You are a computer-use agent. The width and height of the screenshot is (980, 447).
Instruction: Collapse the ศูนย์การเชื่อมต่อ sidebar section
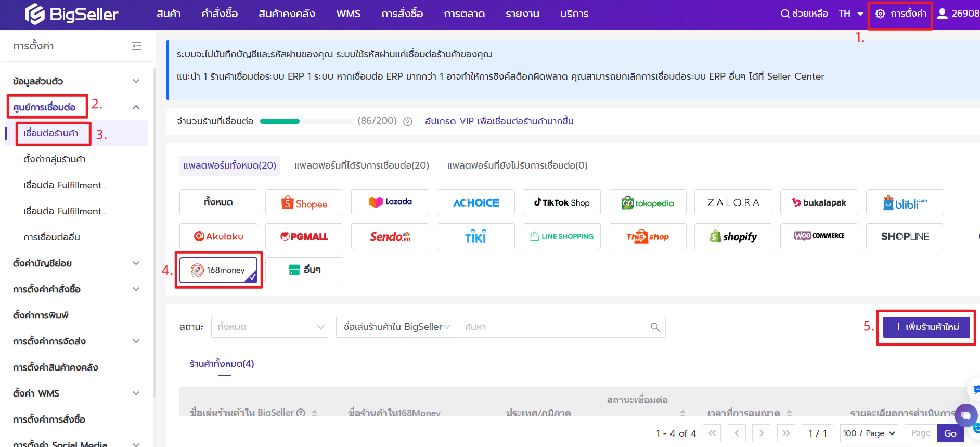coord(136,107)
